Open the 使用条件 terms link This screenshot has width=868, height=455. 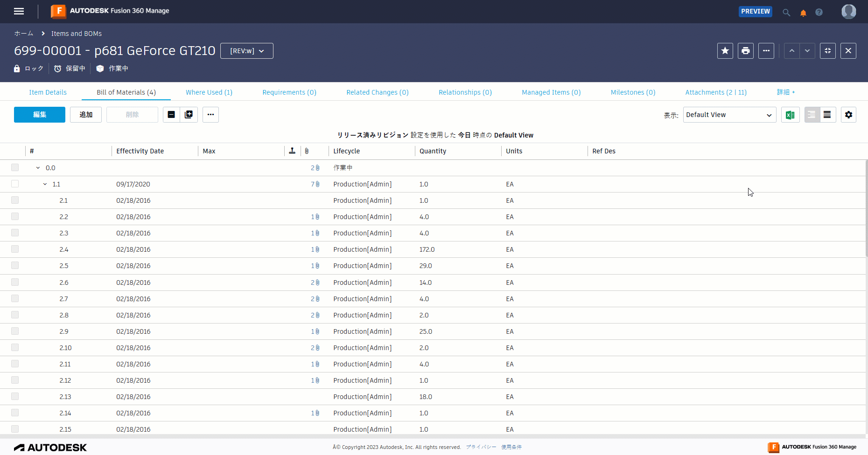(x=511, y=447)
